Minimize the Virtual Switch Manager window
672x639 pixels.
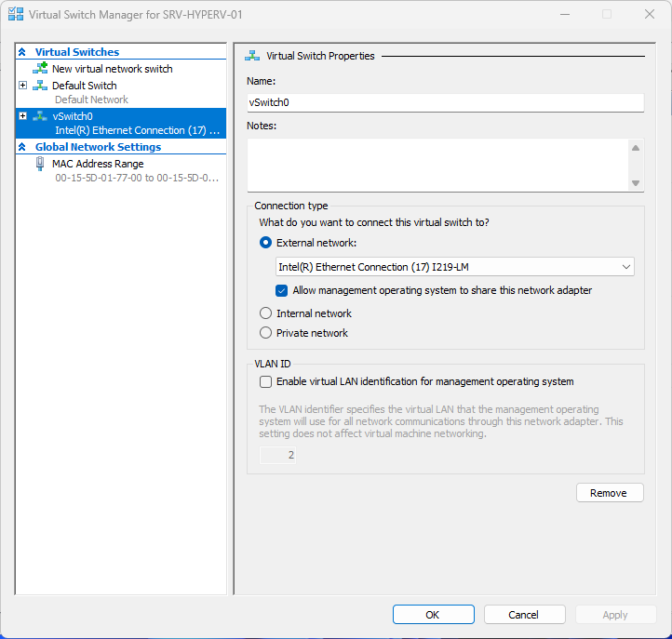coord(565,14)
